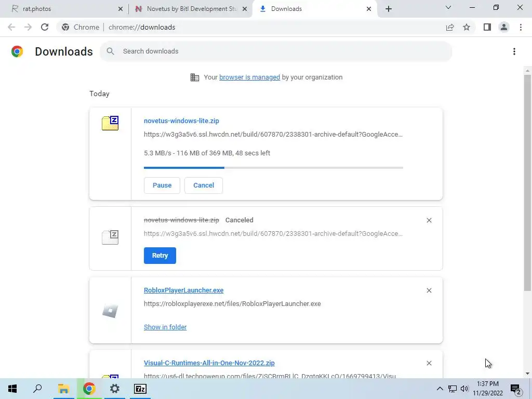The width and height of the screenshot is (532, 399).
Task: Close the Downloads tab
Action: click(369, 9)
